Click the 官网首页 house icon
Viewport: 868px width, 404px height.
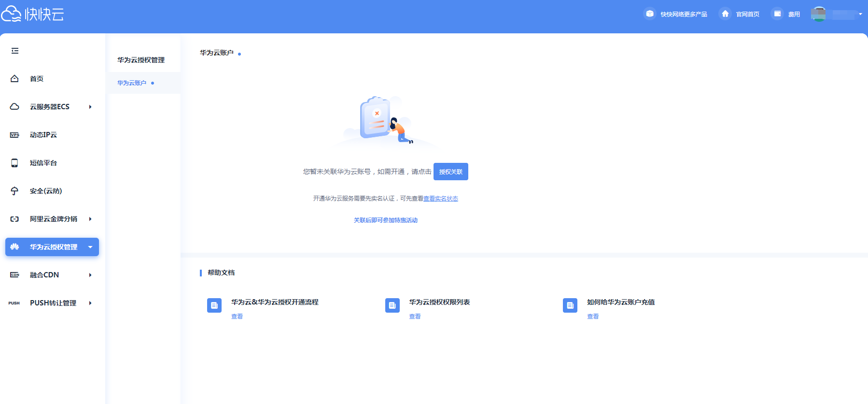point(725,14)
